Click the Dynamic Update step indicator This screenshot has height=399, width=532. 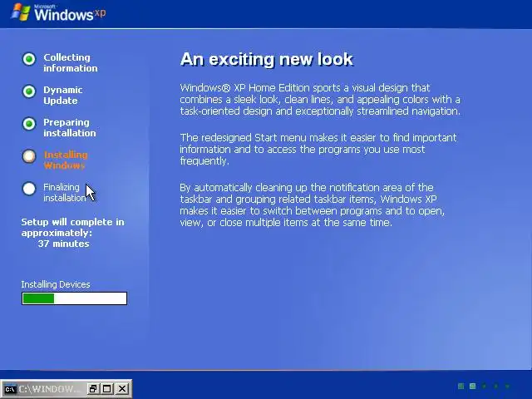click(x=29, y=91)
